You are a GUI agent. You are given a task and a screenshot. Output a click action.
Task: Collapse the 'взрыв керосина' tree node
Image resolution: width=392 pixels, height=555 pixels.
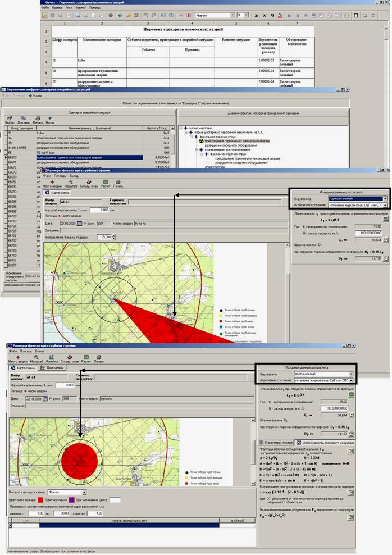pos(180,128)
